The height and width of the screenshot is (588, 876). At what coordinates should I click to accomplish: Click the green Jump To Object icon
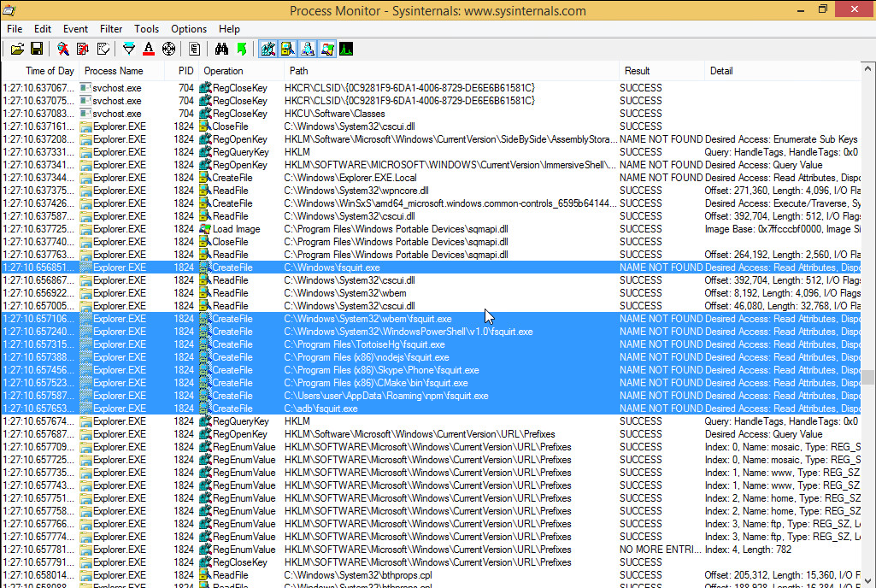(241, 50)
